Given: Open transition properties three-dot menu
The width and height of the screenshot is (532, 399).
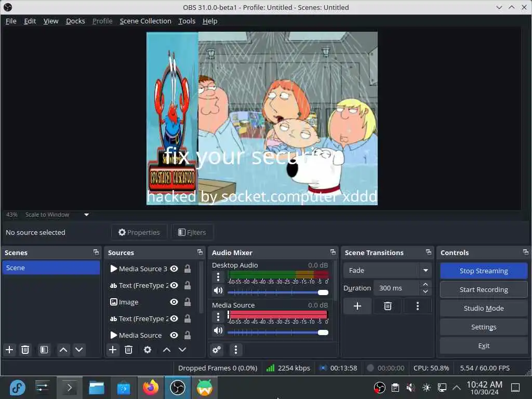Looking at the screenshot, I should 418,306.
